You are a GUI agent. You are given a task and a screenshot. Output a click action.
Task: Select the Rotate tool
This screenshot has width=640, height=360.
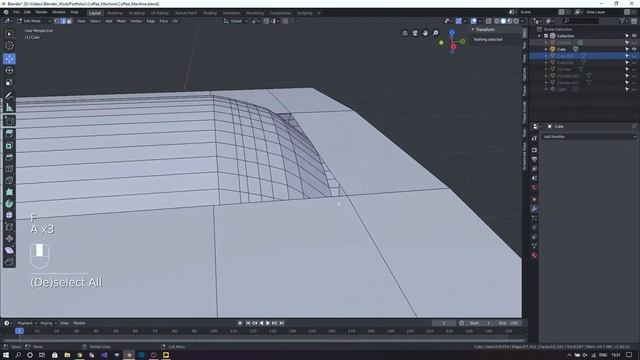[9, 71]
